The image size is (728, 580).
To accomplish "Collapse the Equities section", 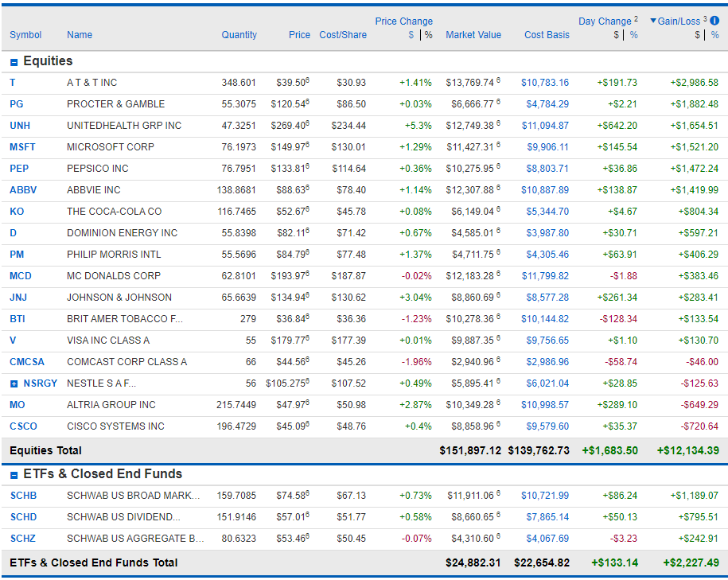I will (x=14, y=62).
